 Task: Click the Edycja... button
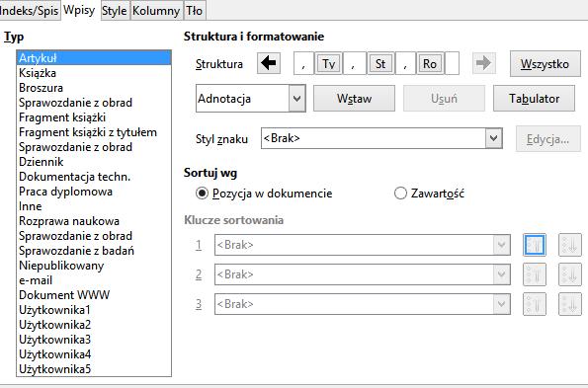(x=547, y=139)
